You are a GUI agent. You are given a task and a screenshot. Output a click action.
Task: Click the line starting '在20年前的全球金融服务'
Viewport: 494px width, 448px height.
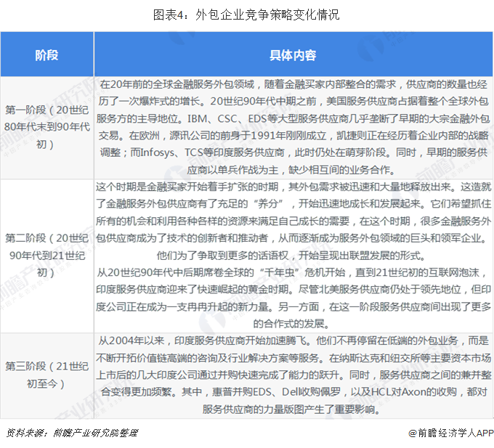(293, 84)
